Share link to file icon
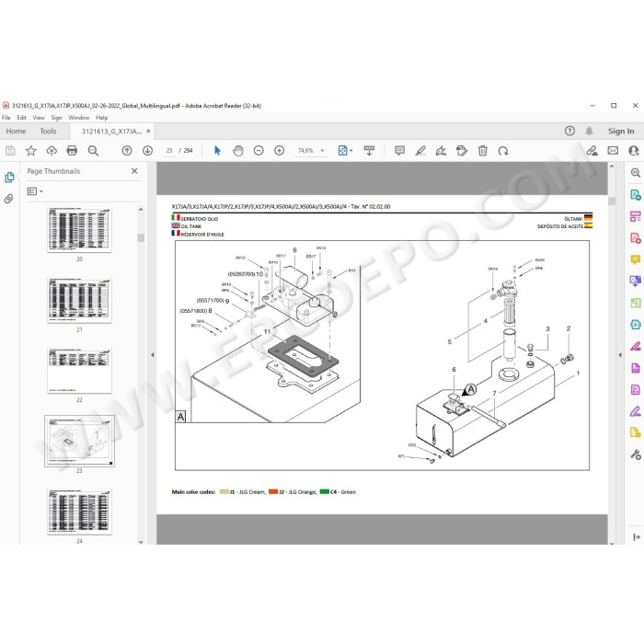 click(x=592, y=151)
